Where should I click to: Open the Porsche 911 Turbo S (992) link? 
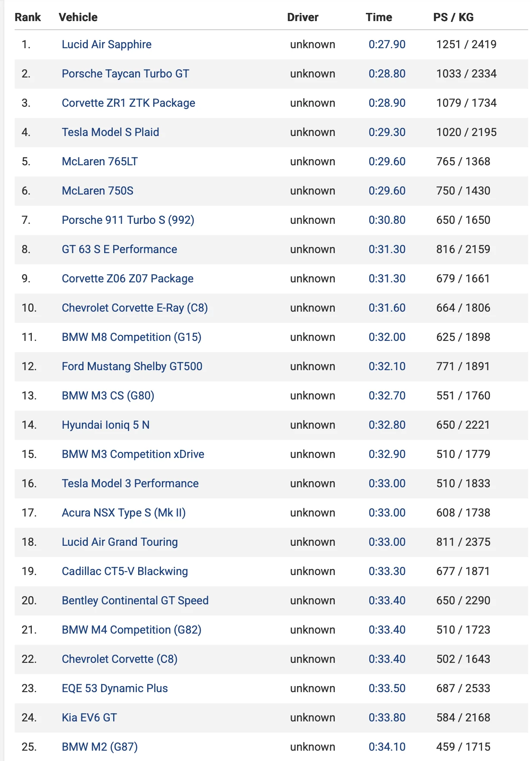coord(128,220)
